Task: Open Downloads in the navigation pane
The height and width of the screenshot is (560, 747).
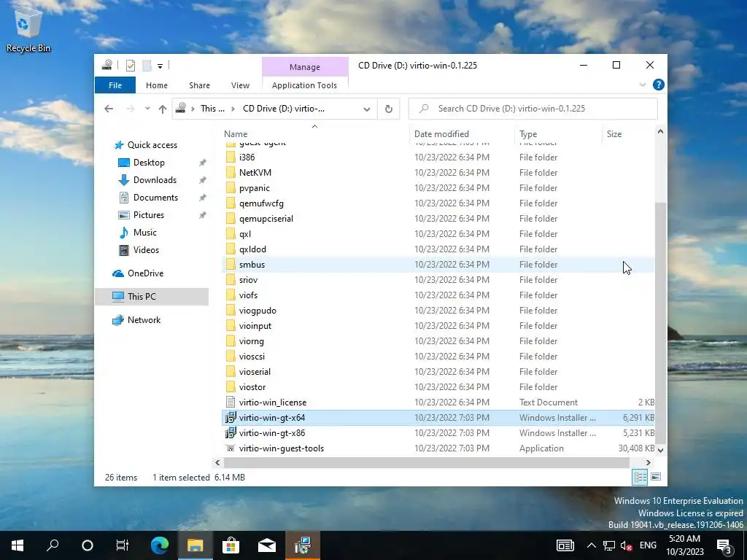Action: click(x=155, y=180)
